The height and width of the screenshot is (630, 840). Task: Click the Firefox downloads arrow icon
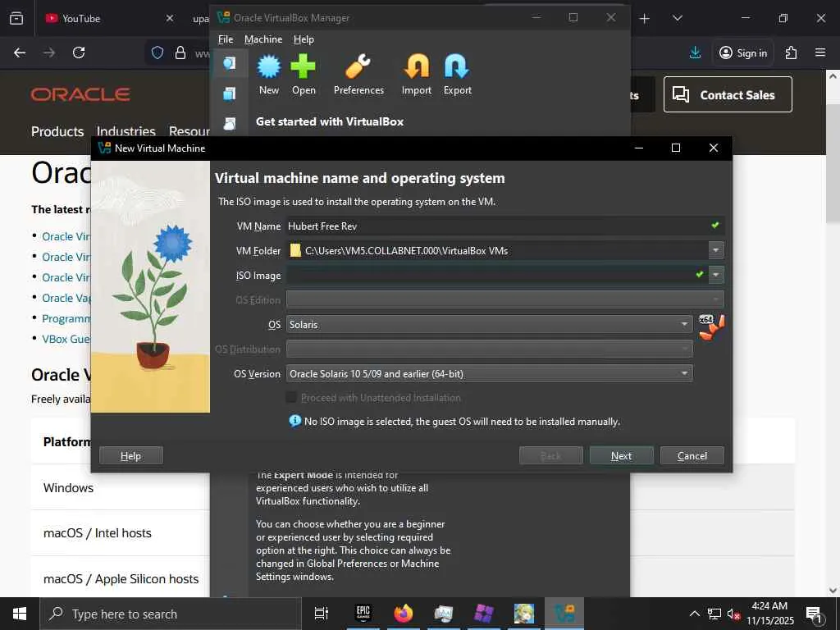(695, 52)
